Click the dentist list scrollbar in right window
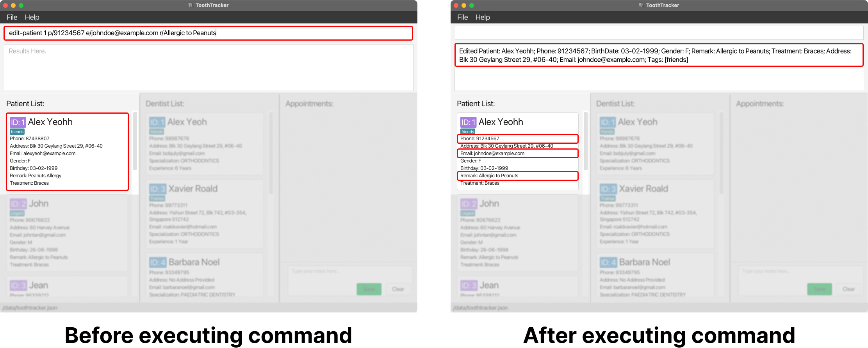The image size is (868, 348). point(722,153)
